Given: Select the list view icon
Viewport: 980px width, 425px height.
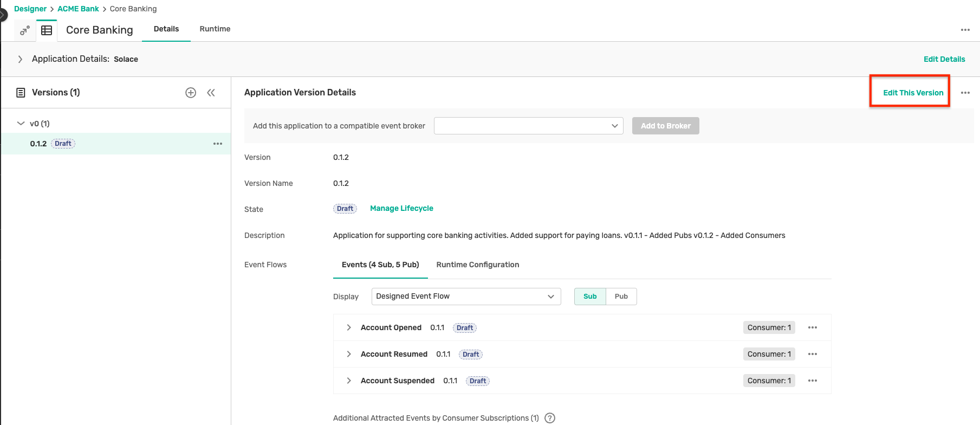Looking at the screenshot, I should coord(47,30).
